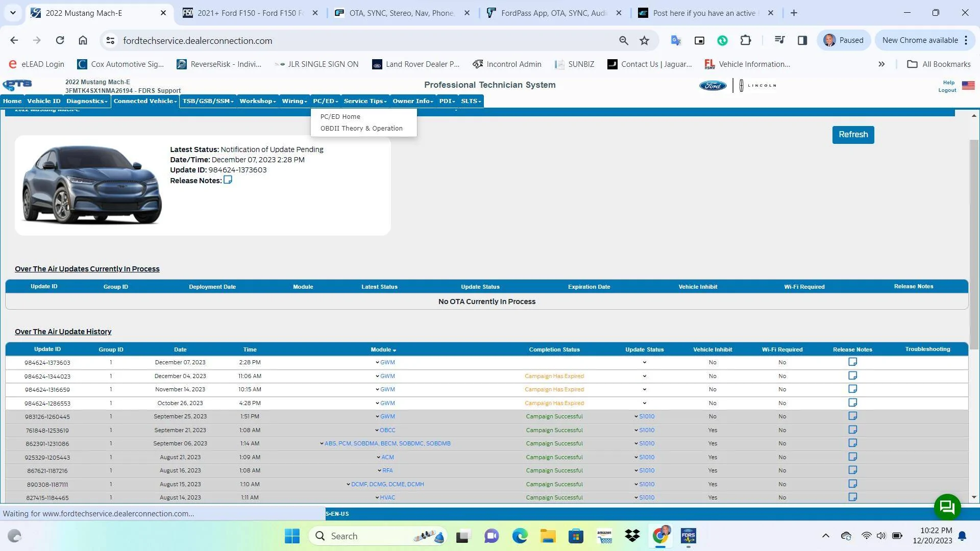Select OBDII Theory & Operation entry
This screenshot has width=980, height=551.
[x=361, y=129]
